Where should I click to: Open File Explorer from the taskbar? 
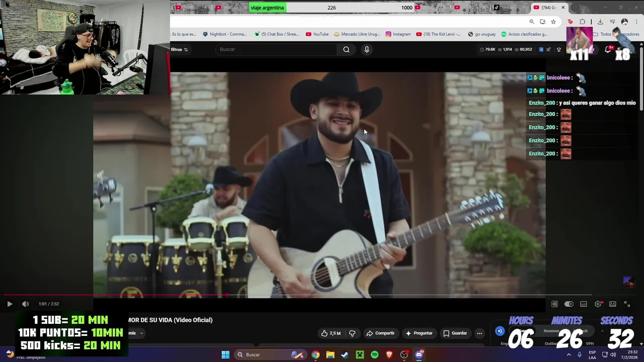click(330, 354)
